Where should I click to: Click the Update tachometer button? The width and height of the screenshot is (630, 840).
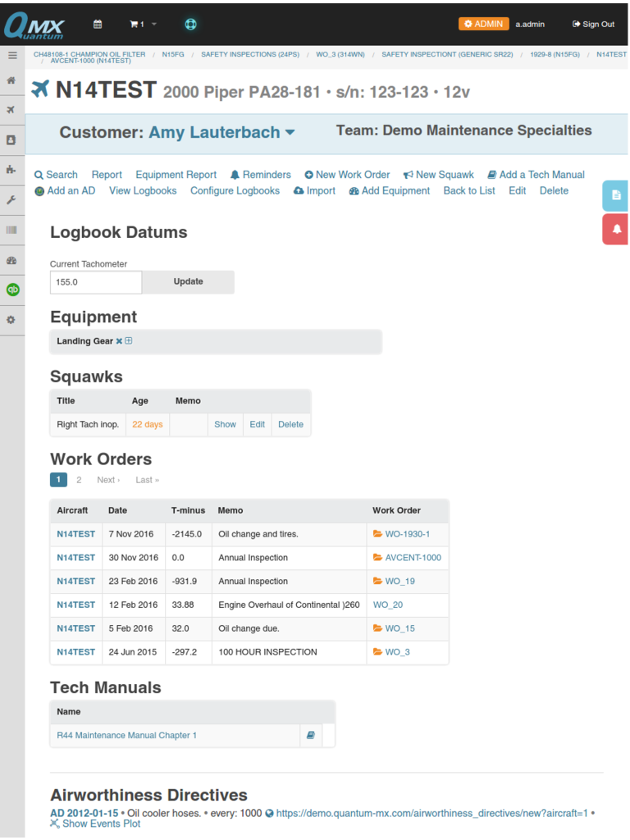188,282
